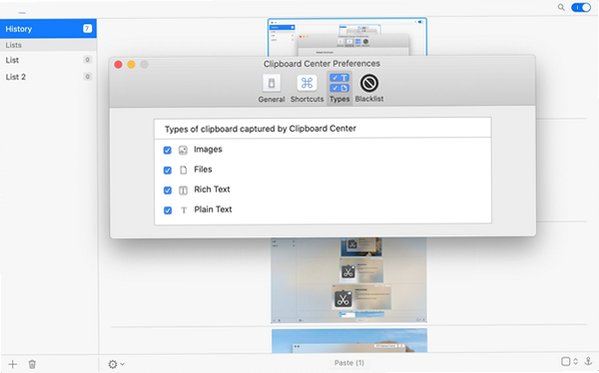The width and height of the screenshot is (599, 373).
Task: Toggle the Rich Text checkbox
Action: click(167, 190)
